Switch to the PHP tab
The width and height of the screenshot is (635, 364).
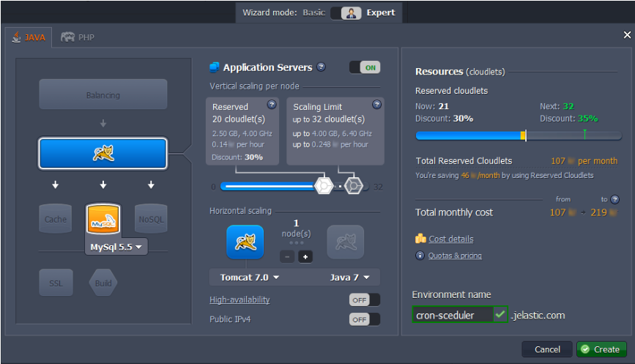click(x=78, y=37)
